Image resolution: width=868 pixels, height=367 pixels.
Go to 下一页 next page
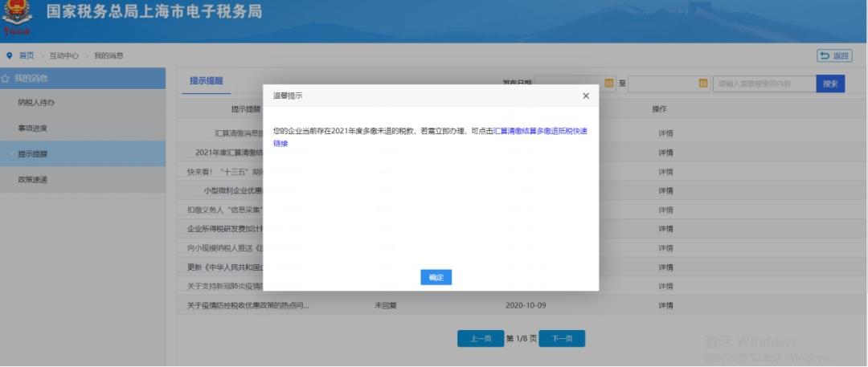tap(562, 339)
